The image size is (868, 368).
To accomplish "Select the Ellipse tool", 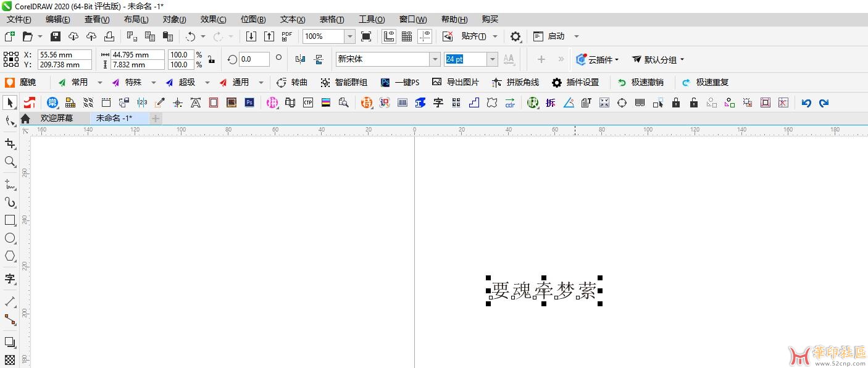I will 10,238.
